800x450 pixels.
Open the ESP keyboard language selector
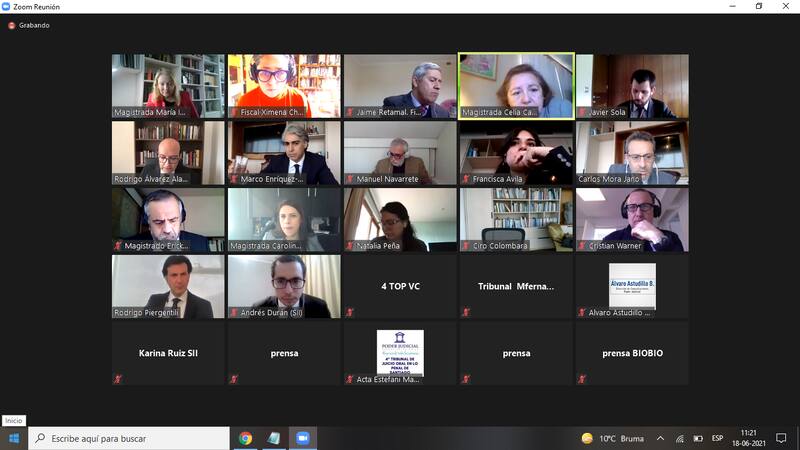[x=717, y=438]
